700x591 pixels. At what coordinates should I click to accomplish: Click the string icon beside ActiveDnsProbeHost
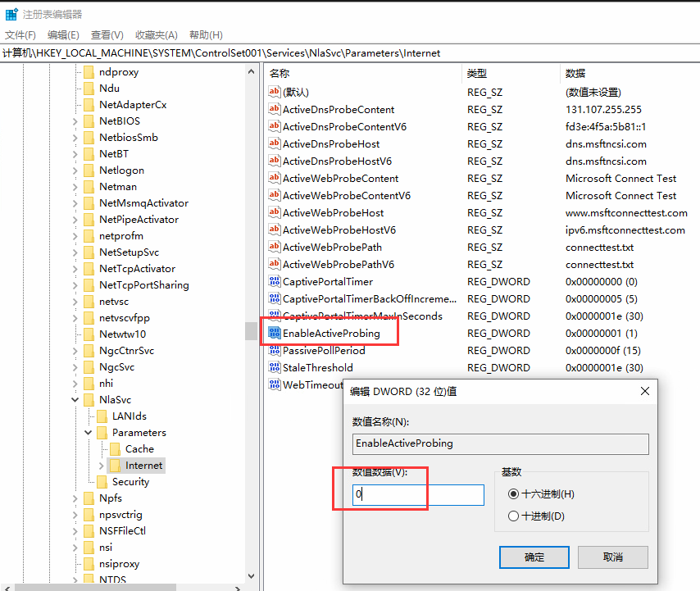(274, 143)
